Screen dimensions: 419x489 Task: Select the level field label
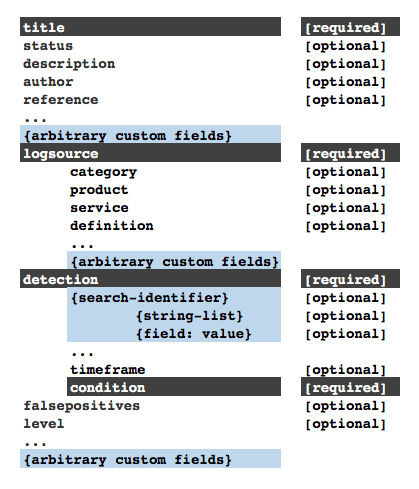(x=43, y=424)
